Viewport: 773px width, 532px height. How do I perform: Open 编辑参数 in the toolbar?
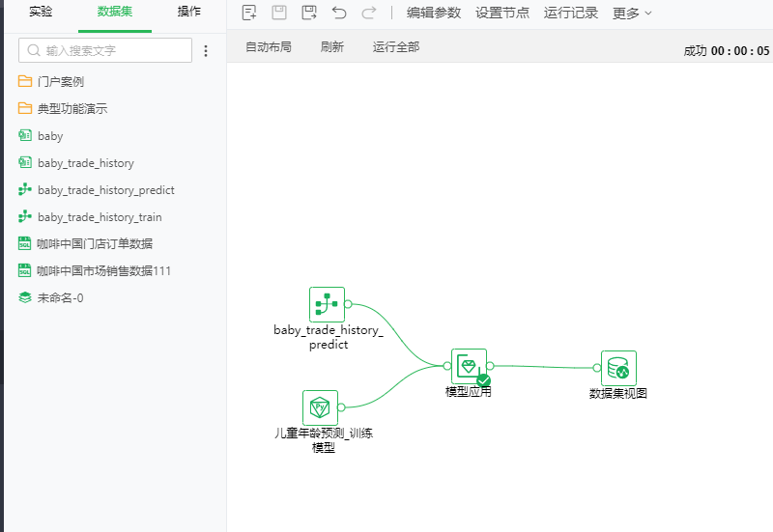(x=434, y=13)
